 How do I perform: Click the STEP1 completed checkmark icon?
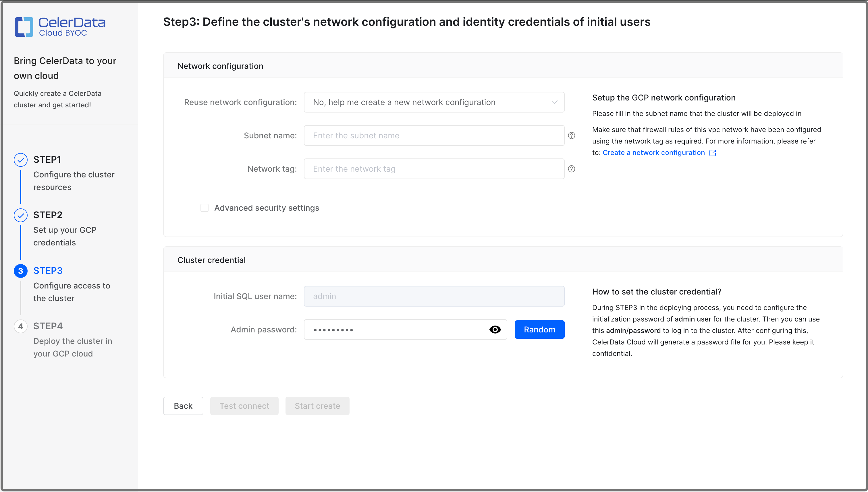coord(20,160)
